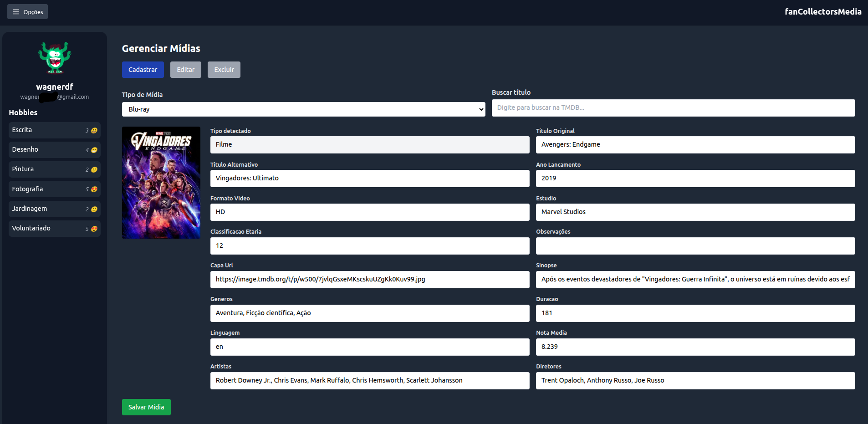868x424 pixels.
Task: Open the Jardinagem hobby
Action: pos(55,209)
